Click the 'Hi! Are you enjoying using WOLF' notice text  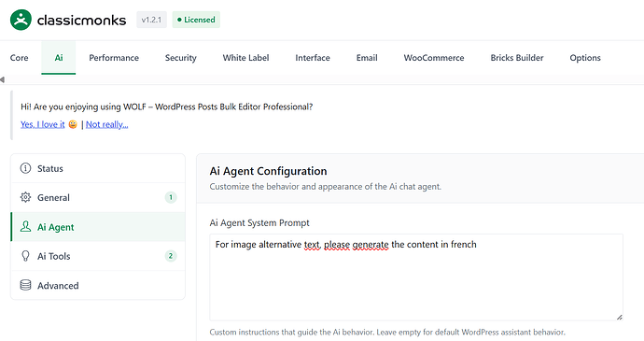tap(166, 107)
